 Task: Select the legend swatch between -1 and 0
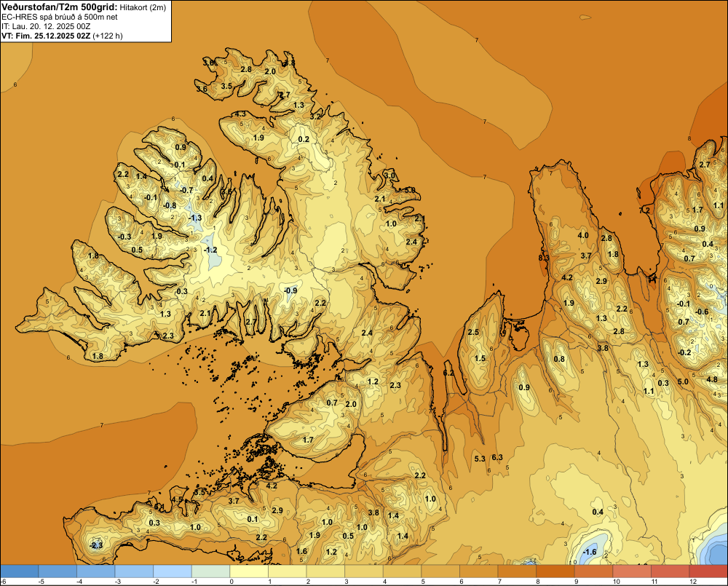[x=211, y=571]
